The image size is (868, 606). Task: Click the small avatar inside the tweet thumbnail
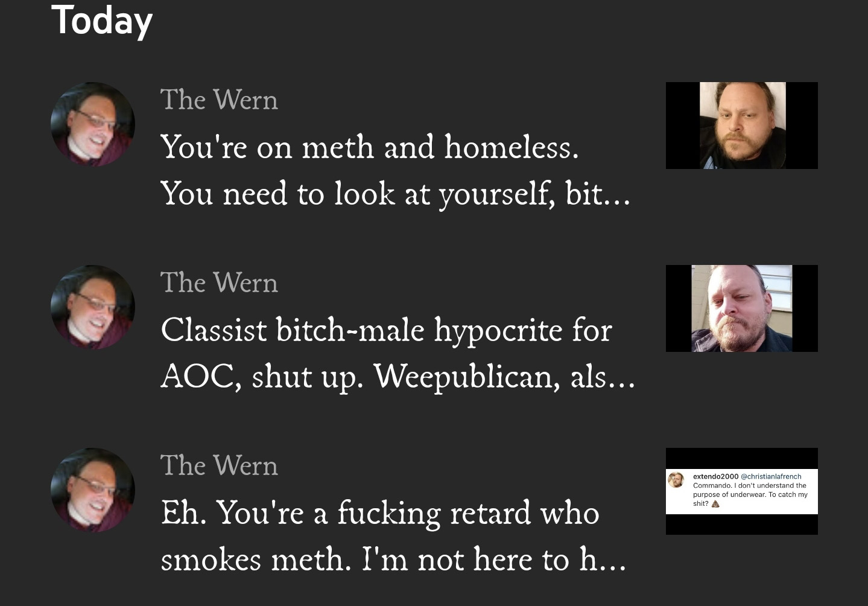tap(676, 480)
